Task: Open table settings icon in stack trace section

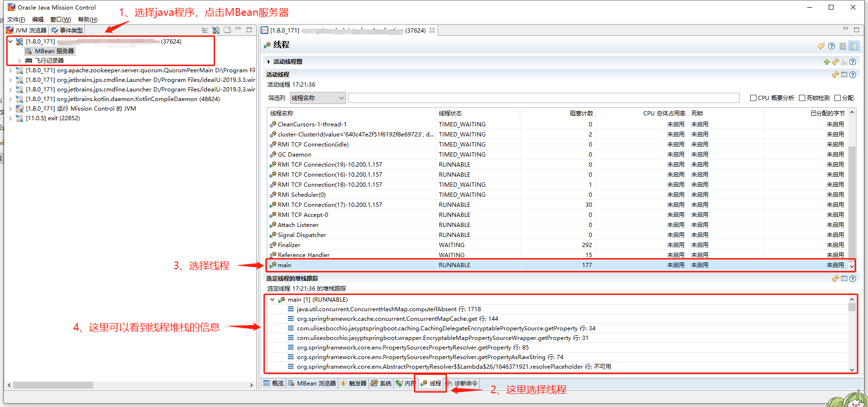Action: [845, 279]
